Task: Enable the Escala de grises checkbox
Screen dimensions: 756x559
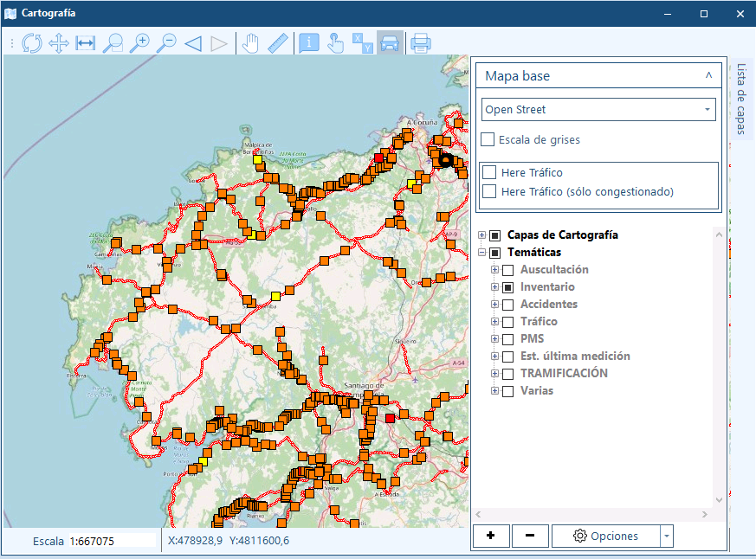Action: pyautogui.click(x=488, y=139)
